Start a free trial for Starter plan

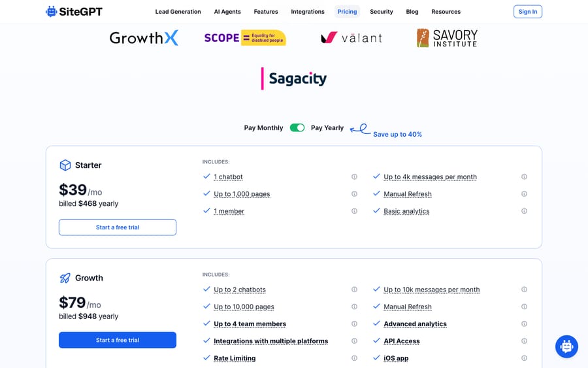pyautogui.click(x=118, y=227)
